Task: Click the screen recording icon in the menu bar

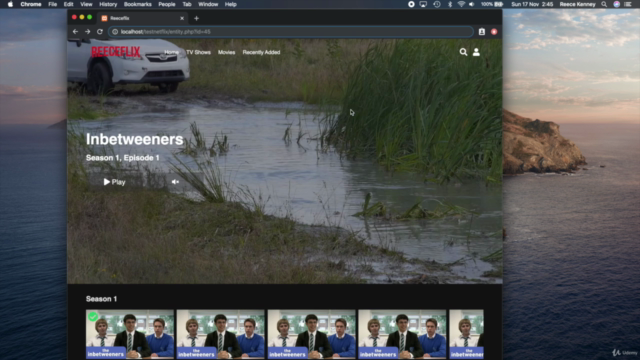Action: 411,4
